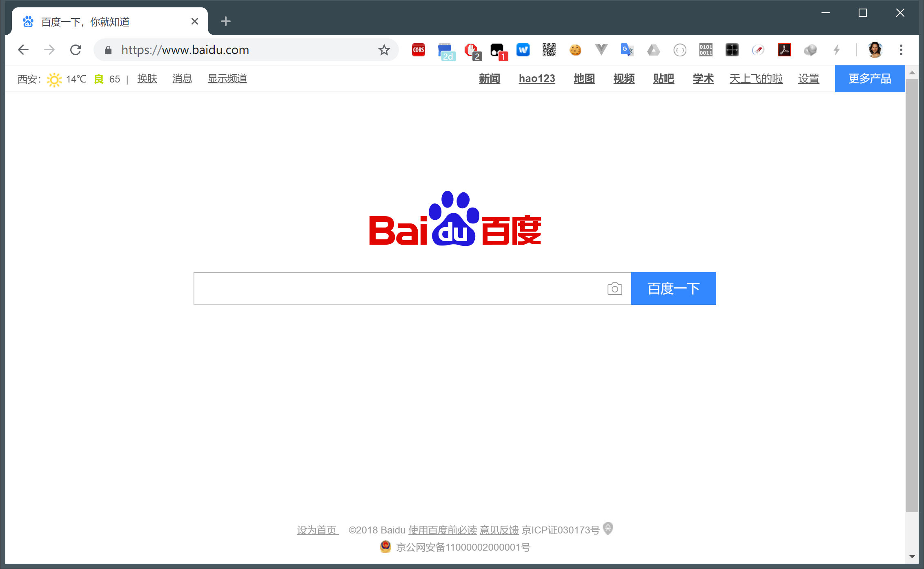The height and width of the screenshot is (569, 924).
Task: Click the page vertical scrollbar
Action: point(911,294)
